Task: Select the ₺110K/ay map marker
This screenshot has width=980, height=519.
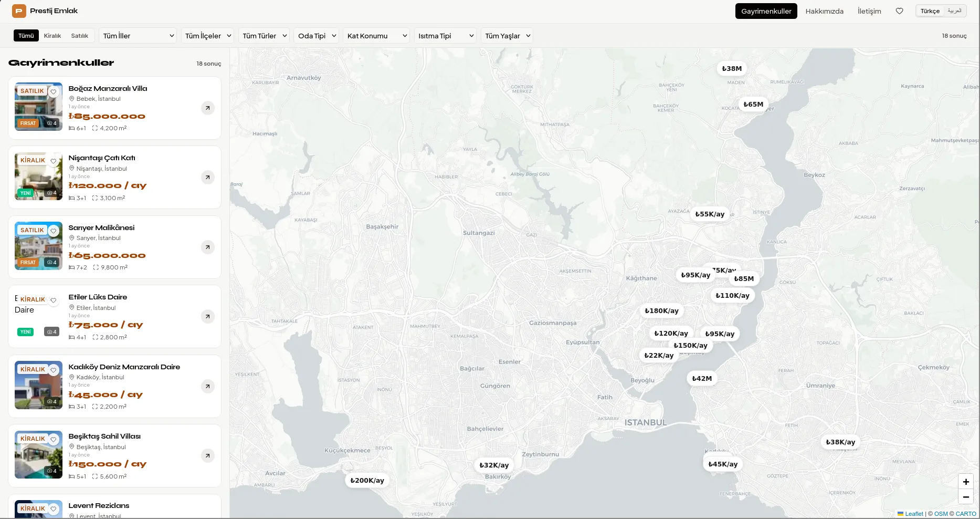Action: tap(733, 295)
